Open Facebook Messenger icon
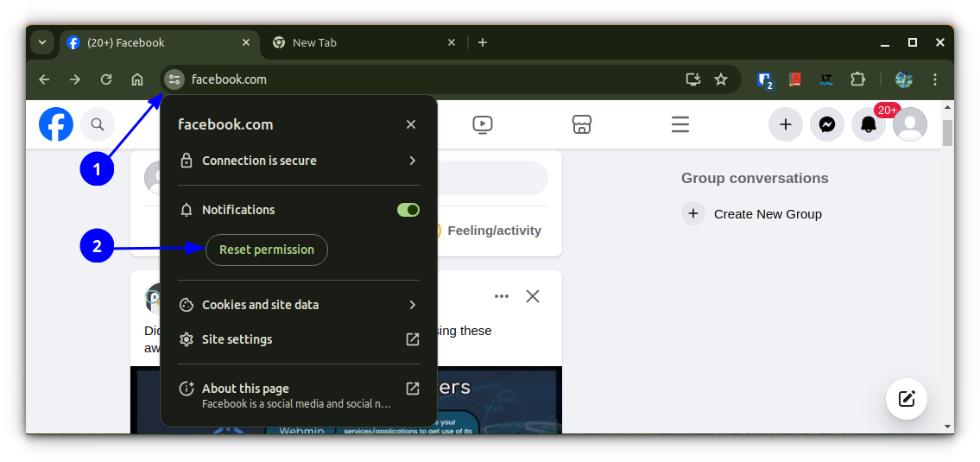This screenshot has height=462, width=980. (827, 124)
